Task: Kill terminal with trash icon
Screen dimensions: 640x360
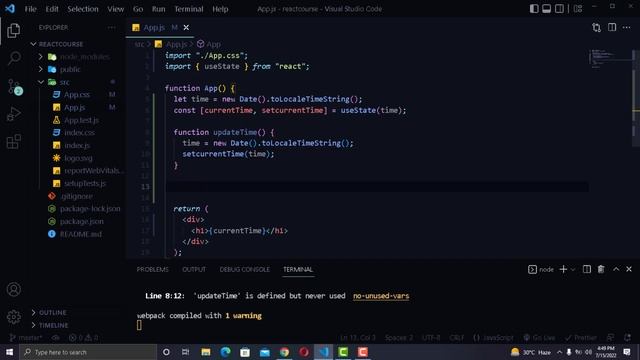Action: [x=601, y=269]
